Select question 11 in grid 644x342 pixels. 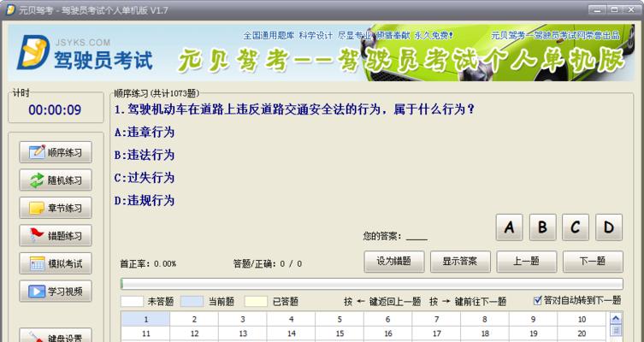pos(145,333)
